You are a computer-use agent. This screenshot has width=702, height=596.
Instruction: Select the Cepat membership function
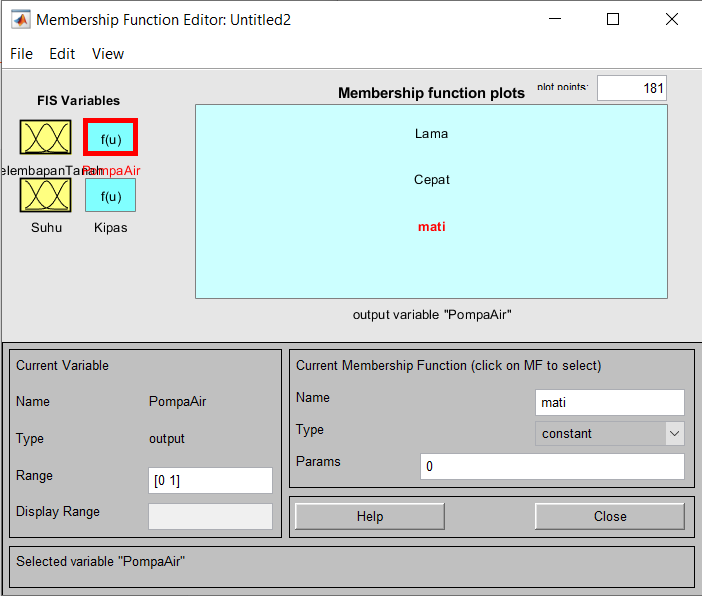click(431, 180)
